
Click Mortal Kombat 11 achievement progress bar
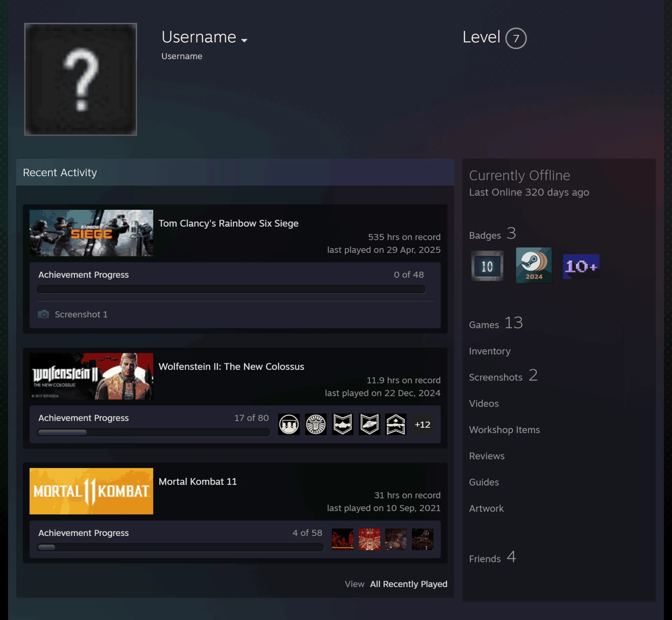pyautogui.click(x=180, y=547)
